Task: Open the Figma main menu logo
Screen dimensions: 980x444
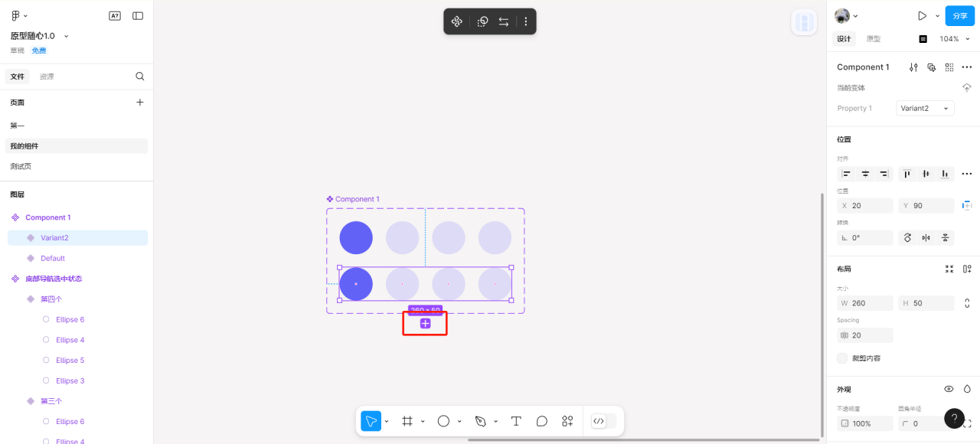Action: pos(16,15)
